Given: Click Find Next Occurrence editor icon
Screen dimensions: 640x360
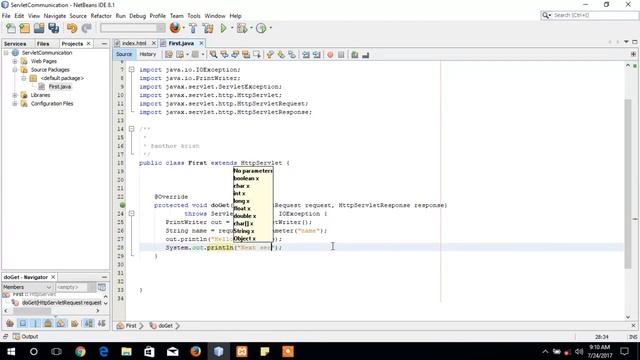Looking at the screenshot, I should click(x=235, y=55).
